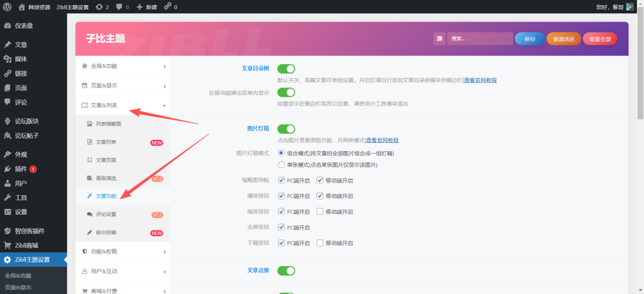
Task: Open 查看官网教程 link under 图片灯箱
Action: [x=382, y=140]
